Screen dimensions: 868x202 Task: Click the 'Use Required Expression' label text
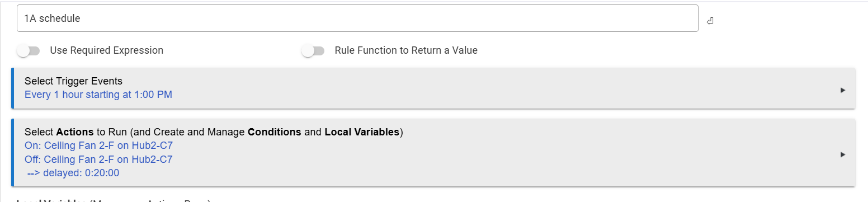pos(107,50)
